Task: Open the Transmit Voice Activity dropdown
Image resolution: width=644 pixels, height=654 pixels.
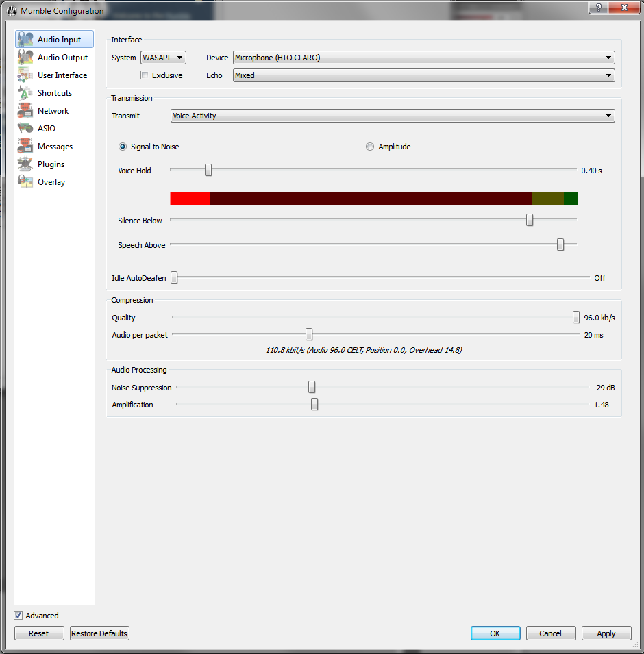Action: point(393,116)
